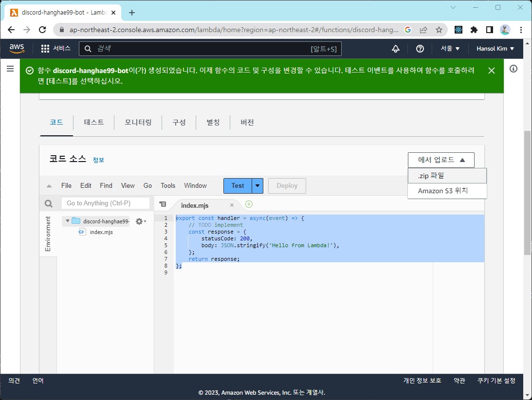Open the 약관 footer link

[x=459, y=381]
